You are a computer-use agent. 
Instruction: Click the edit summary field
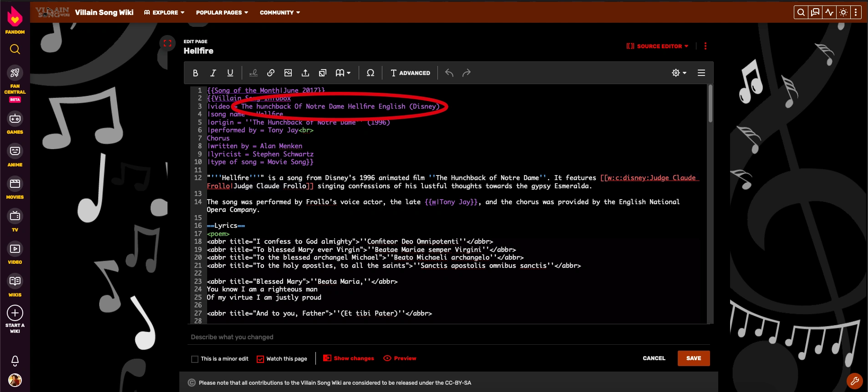click(x=448, y=337)
